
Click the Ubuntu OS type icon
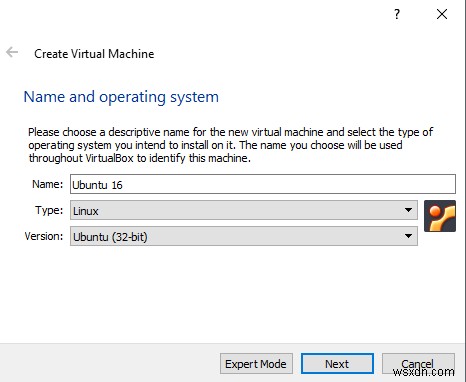(x=440, y=216)
